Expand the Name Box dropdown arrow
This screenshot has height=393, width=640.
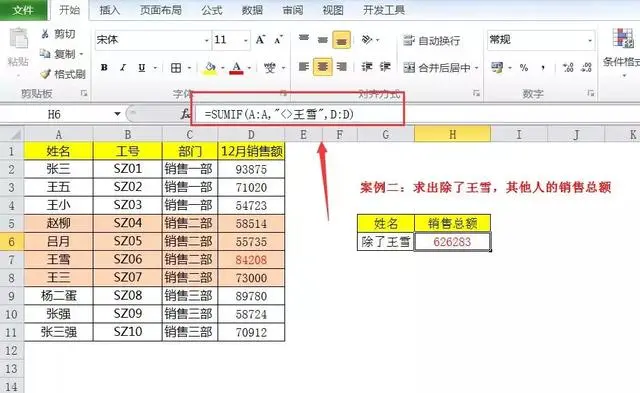pos(117,114)
